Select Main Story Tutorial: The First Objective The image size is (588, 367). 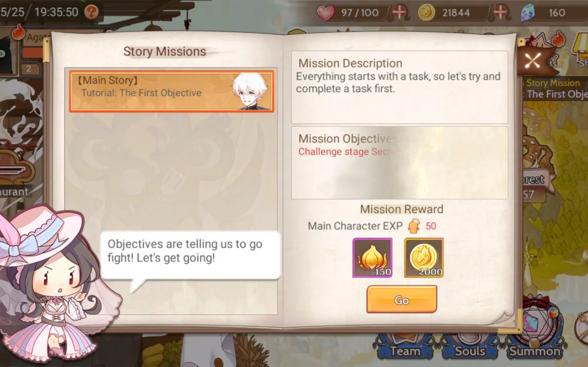pyautogui.click(x=172, y=91)
